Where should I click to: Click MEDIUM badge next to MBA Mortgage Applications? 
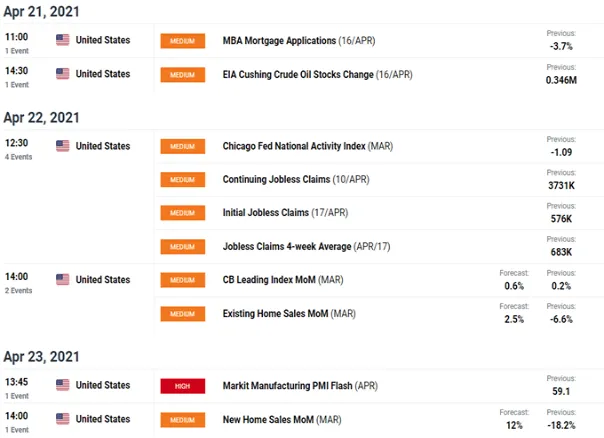point(183,41)
